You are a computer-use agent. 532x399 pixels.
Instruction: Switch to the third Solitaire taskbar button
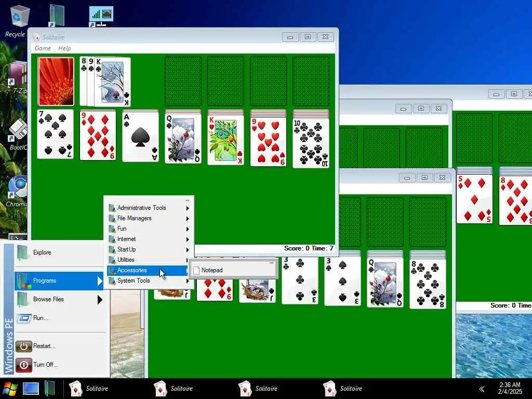point(259,389)
